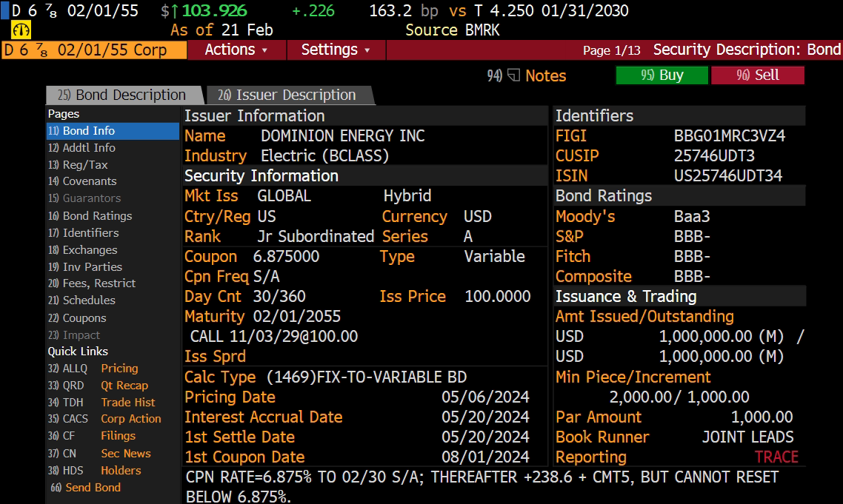Click the 1st Coupon Date 08/01/2024
843x504 pixels.
coord(485,457)
